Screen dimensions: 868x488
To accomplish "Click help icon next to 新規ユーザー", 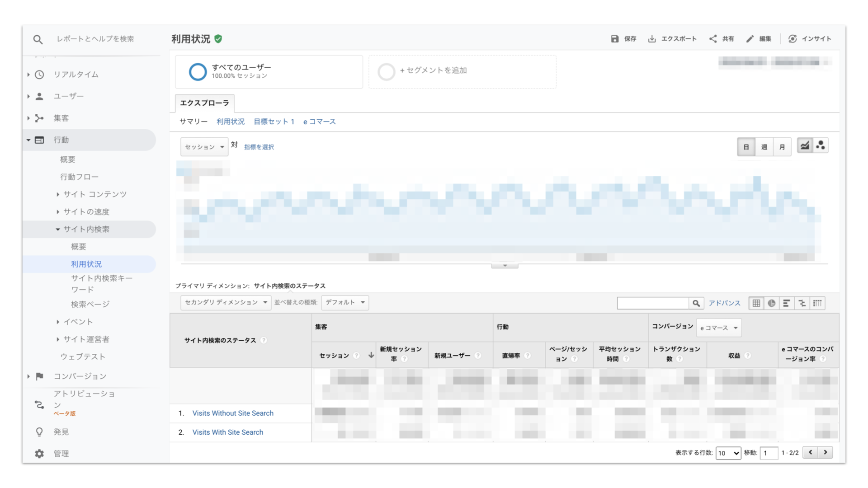I will (478, 356).
